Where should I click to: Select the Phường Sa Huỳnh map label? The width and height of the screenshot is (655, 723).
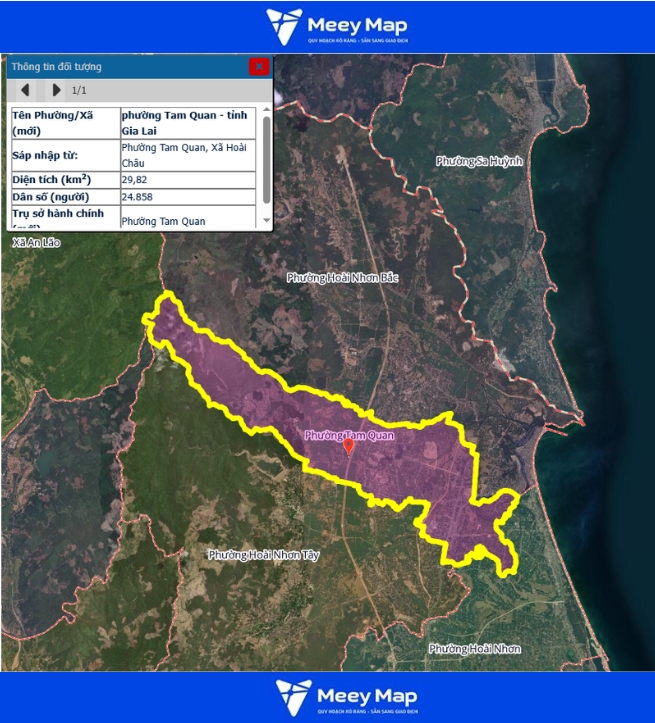pyautogui.click(x=480, y=161)
